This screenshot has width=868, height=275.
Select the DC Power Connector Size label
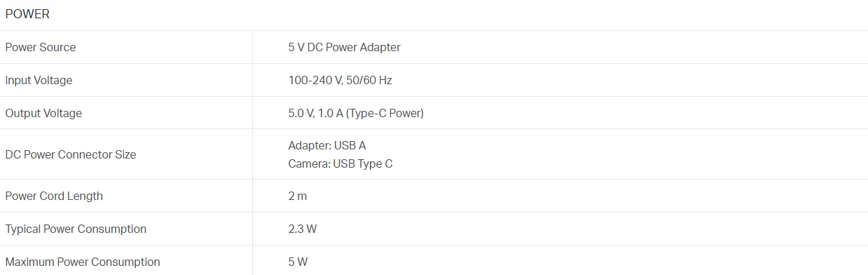(x=71, y=154)
